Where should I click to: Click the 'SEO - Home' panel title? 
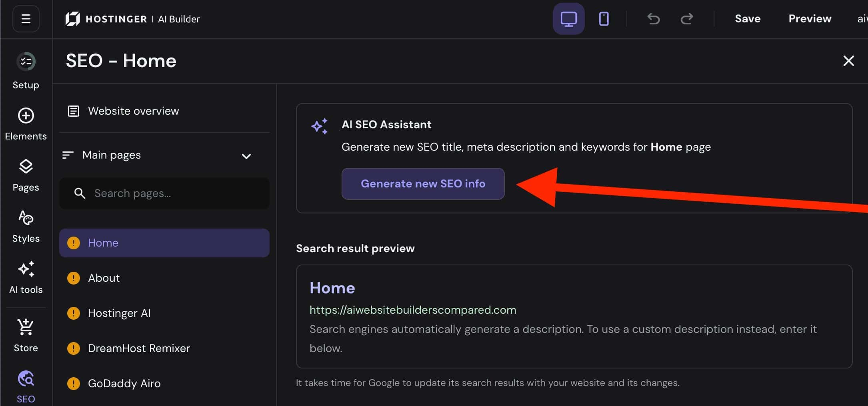121,61
